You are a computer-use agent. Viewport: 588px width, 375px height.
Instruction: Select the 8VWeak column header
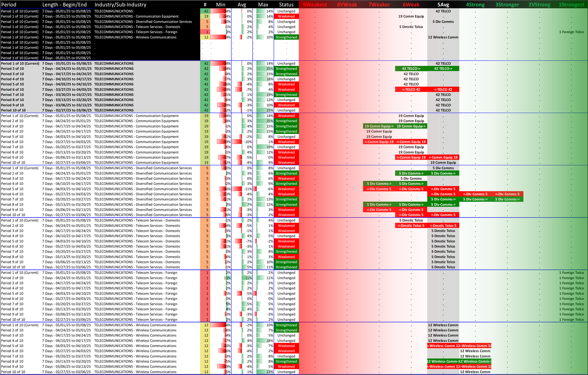pos(347,5)
